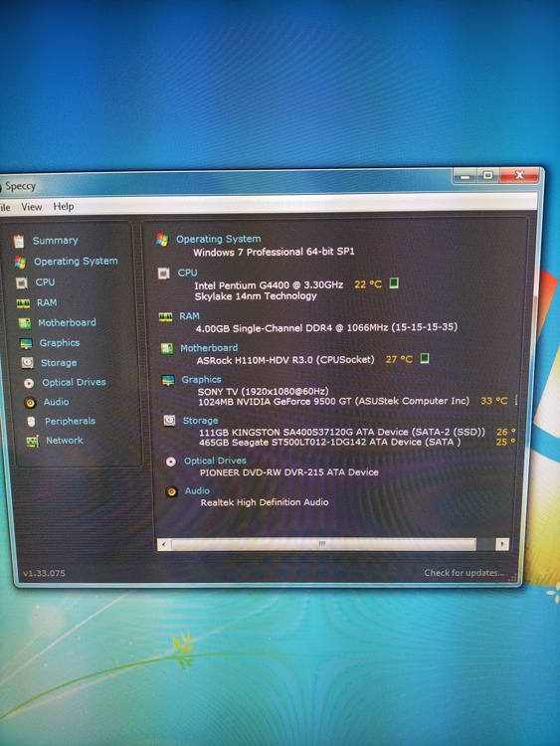Select Peripherals label in the sidebar

pos(70,421)
